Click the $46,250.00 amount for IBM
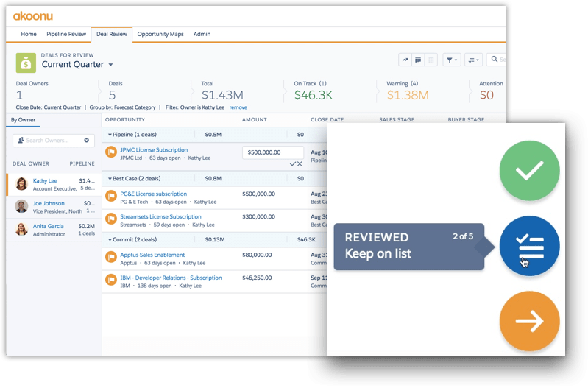Viewport: 588px width, 388px height. (257, 278)
